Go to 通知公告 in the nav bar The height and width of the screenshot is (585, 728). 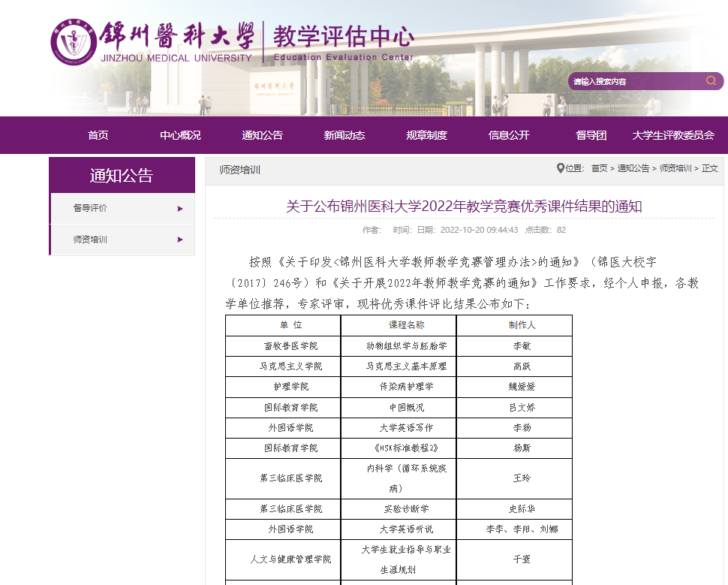point(262,135)
